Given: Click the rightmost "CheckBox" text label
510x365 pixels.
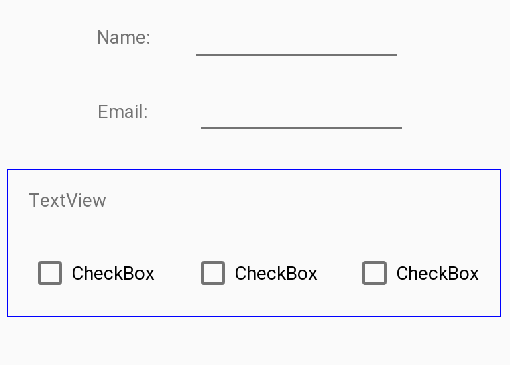Looking at the screenshot, I should (437, 274).
